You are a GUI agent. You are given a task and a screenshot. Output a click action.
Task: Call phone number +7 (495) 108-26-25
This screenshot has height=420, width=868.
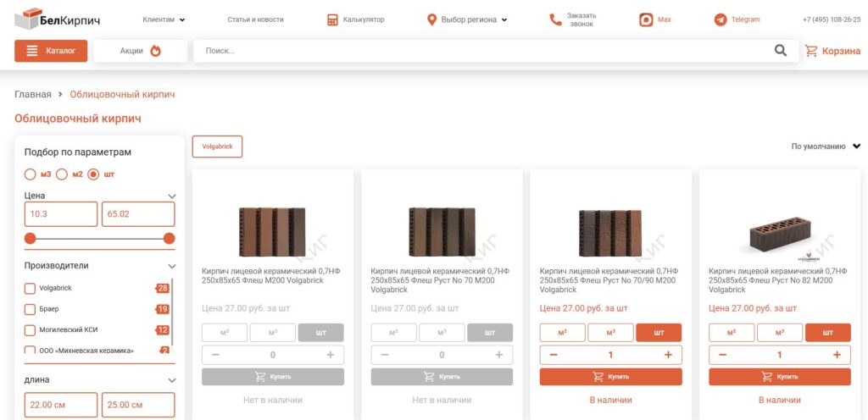pos(832,19)
